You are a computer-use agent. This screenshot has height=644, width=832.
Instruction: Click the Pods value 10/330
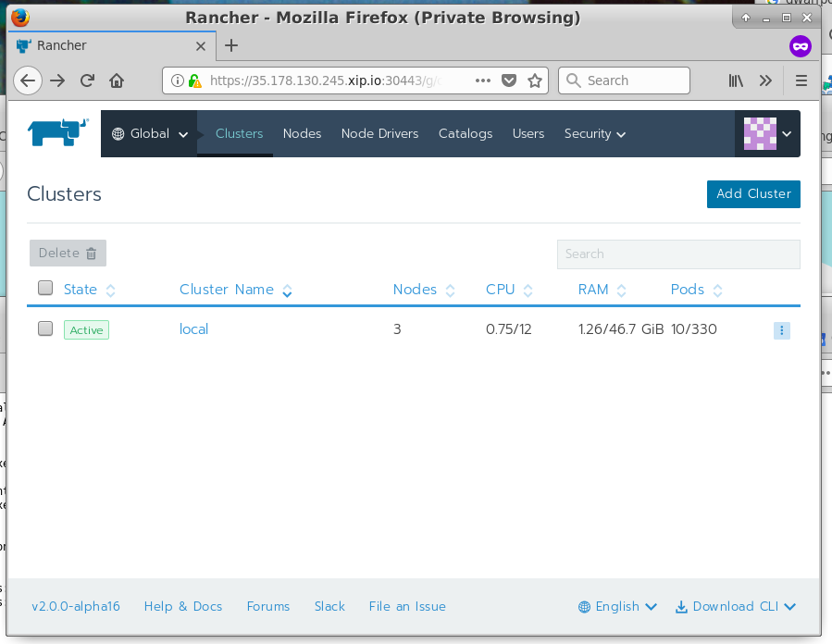tap(693, 329)
